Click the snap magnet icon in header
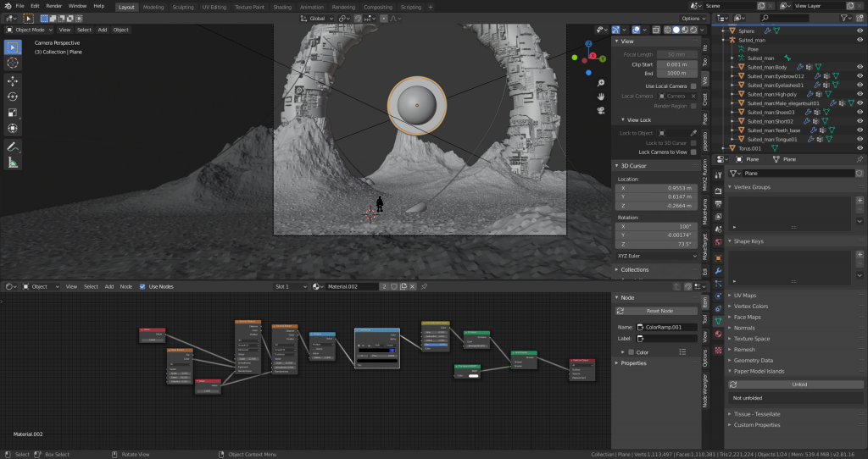868x459 pixels. click(359, 19)
